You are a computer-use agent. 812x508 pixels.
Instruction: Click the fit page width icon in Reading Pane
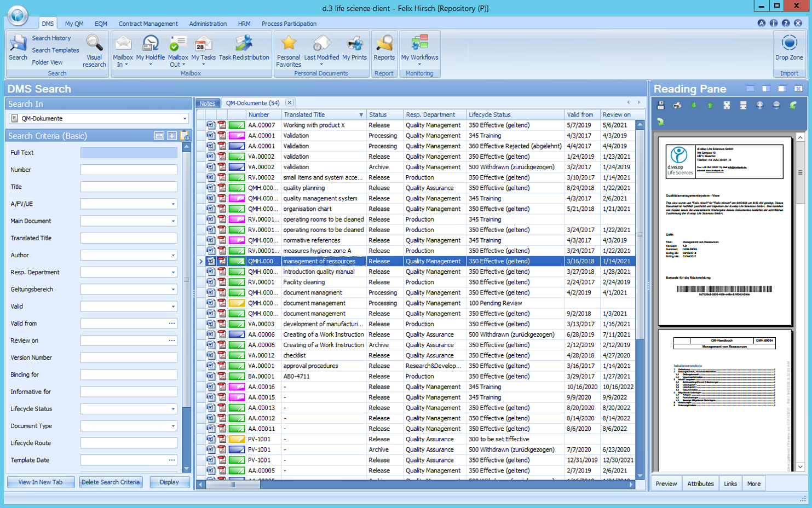click(743, 105)
